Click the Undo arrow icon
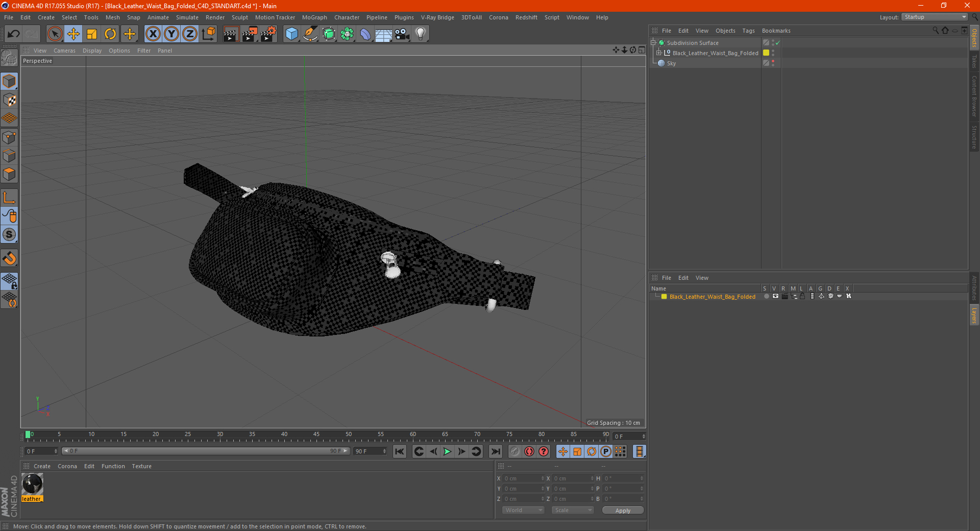Screen dimensions: 980x531 click(x=14, y=34)
